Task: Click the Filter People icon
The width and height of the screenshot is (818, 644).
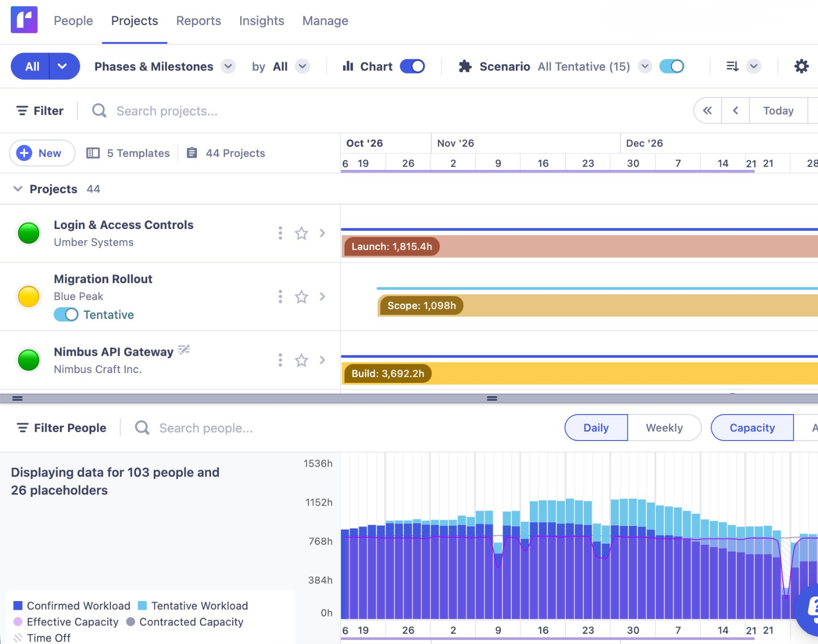Action: 22,428
